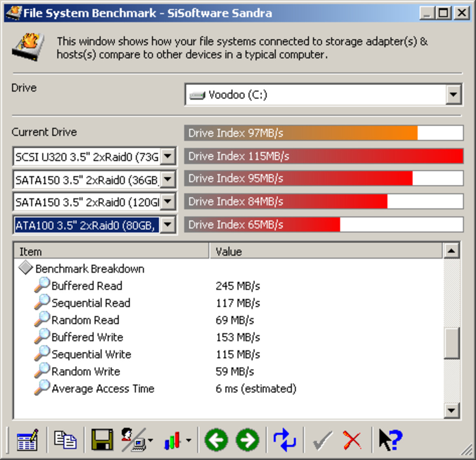
Task: Open the user/computer connection tool icon
Action: click(133, 440)
